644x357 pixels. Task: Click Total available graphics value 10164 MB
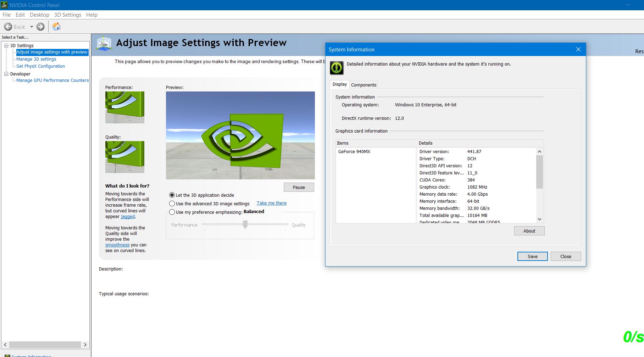(477, 216)
